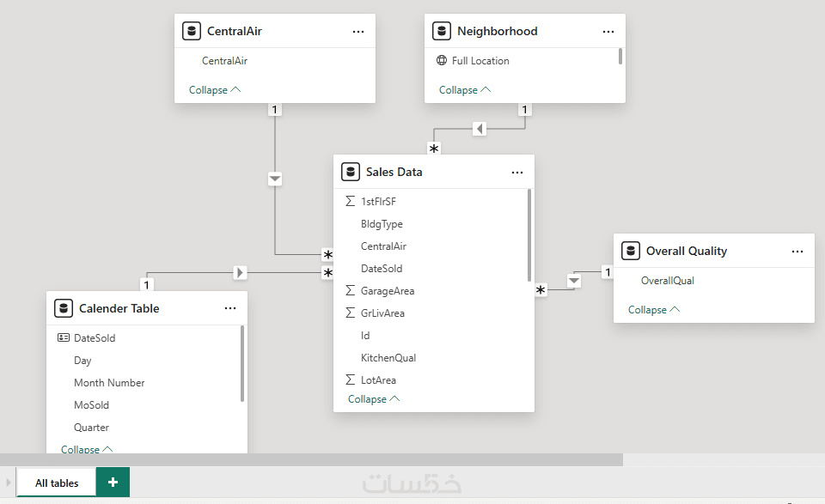Collapse the CentralAir table fields
Screen dimensions: 825x504
(215, 90)
